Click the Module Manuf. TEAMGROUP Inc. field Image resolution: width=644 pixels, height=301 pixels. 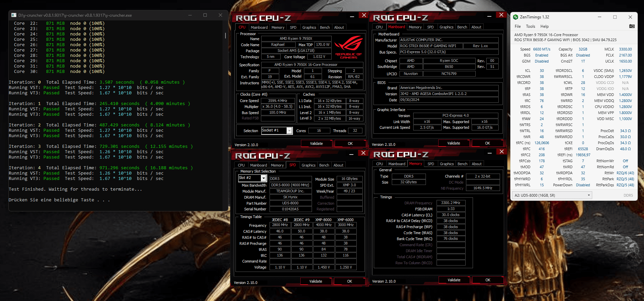pos(290,191)
